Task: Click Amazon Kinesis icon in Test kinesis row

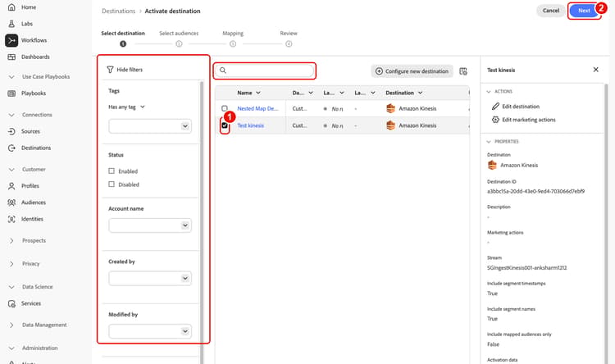Action: coord(390,125)
